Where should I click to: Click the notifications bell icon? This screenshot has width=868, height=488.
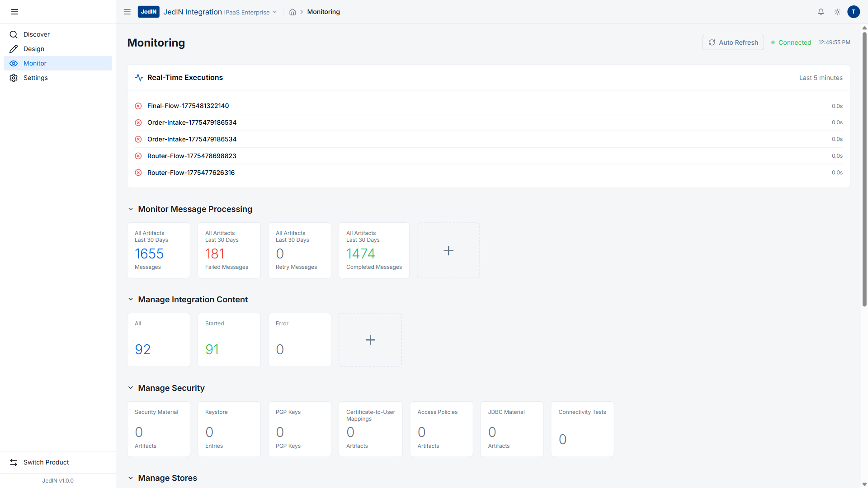point(821,12)
